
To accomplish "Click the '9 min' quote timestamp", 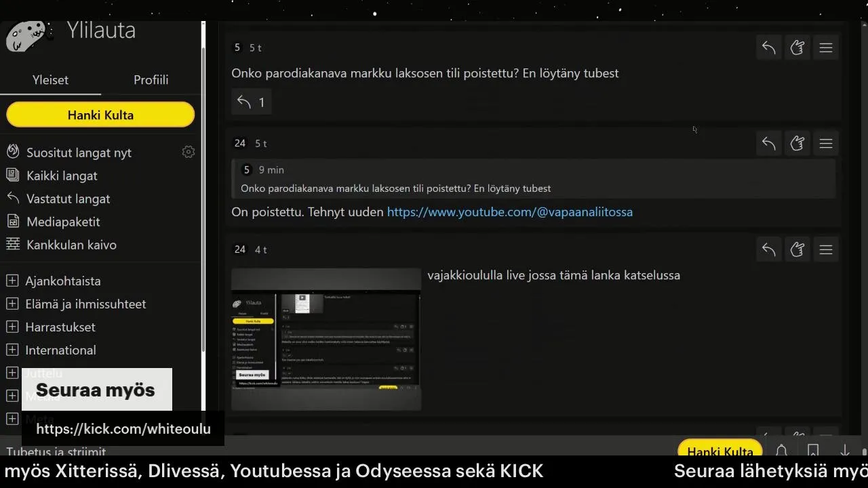I will coord(271,169).
